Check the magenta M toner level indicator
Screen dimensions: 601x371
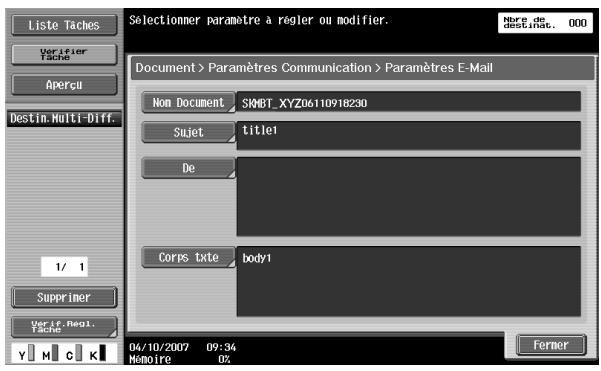(x=50, y=353)
